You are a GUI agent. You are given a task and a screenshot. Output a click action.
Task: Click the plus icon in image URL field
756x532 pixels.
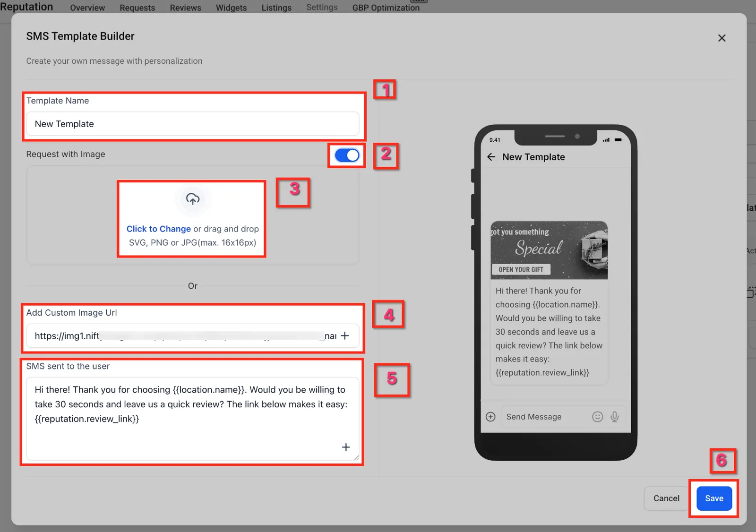(x=345, y=335)
